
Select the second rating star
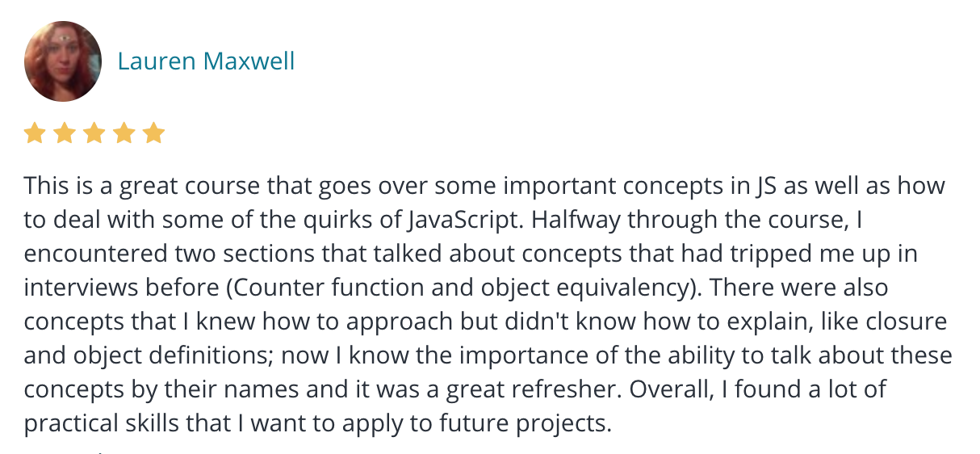click(x=64, y=133)
